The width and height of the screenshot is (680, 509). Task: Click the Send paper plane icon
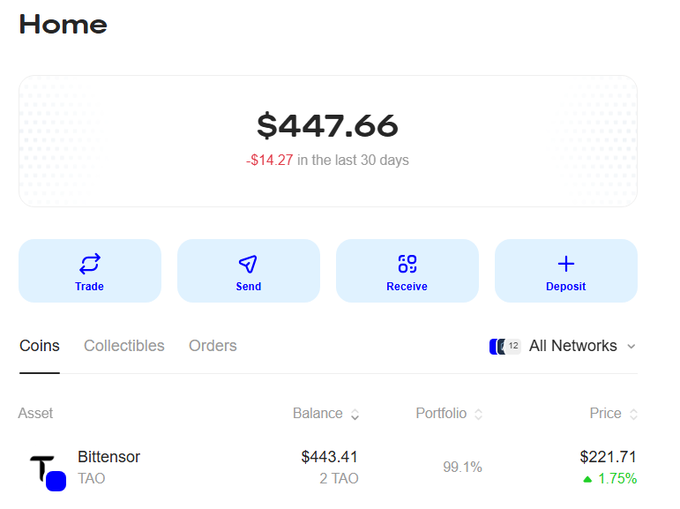[248, 264]
